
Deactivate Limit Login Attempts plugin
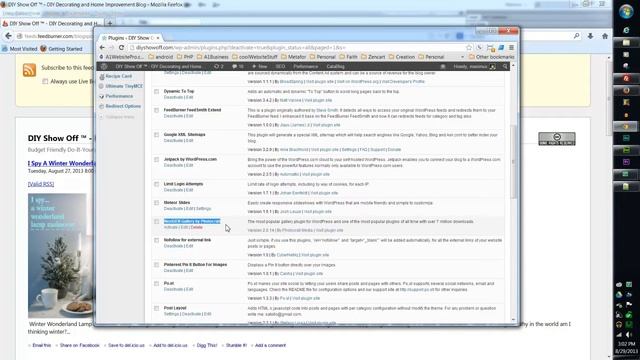click(x=173, y=190)
